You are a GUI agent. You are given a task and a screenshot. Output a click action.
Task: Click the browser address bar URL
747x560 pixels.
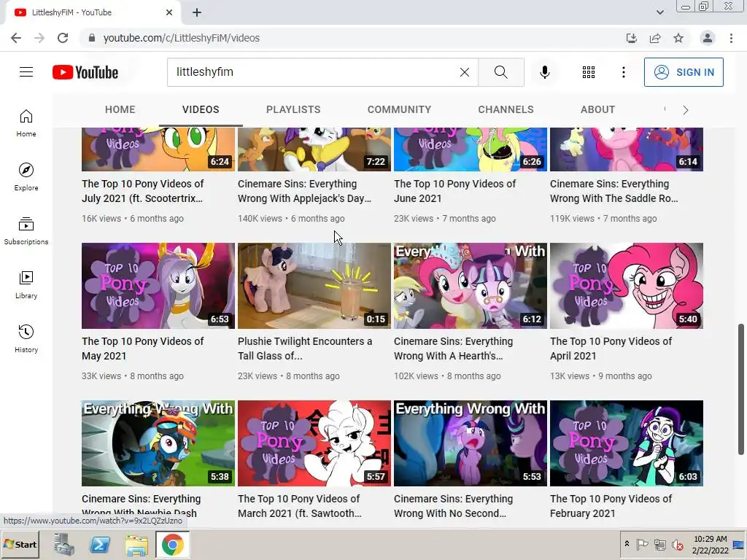[x=182, y=38]
